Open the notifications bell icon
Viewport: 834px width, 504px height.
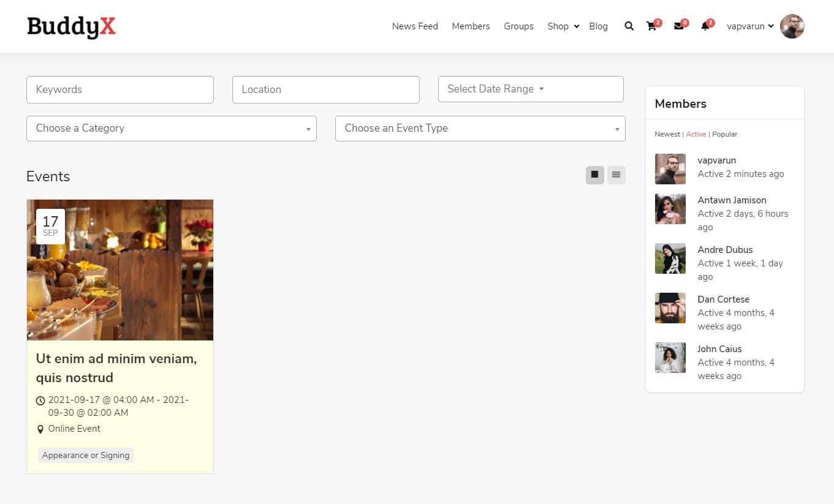[x=705, y=26]
